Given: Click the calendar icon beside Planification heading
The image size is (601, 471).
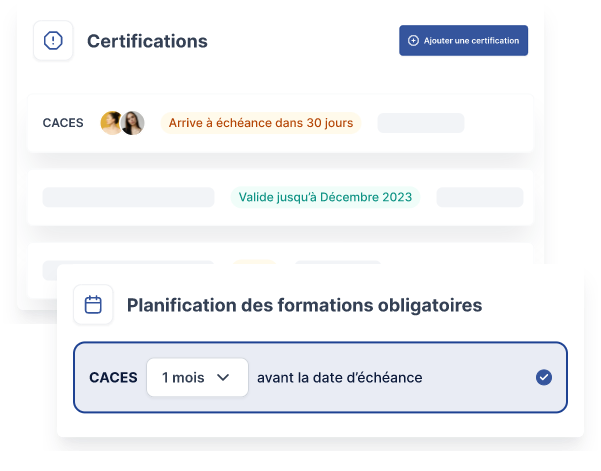Looking at the screenshot, I should point(93,305).
